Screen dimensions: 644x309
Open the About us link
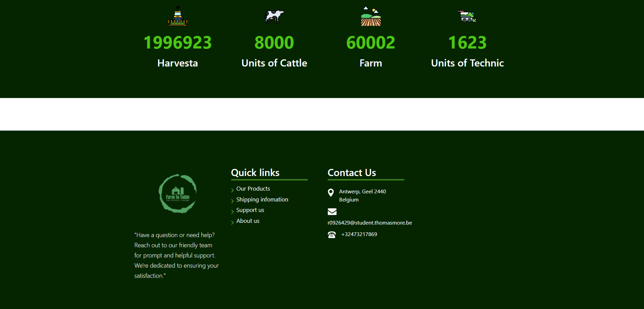[x=248, y=221]
